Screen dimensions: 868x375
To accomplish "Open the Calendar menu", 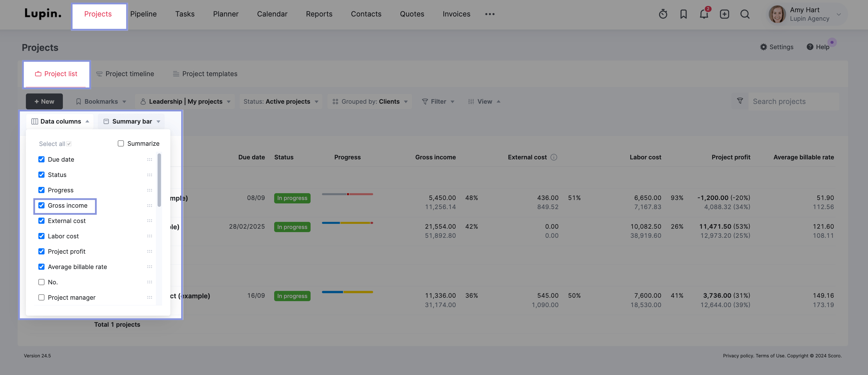I will [272, 14].
